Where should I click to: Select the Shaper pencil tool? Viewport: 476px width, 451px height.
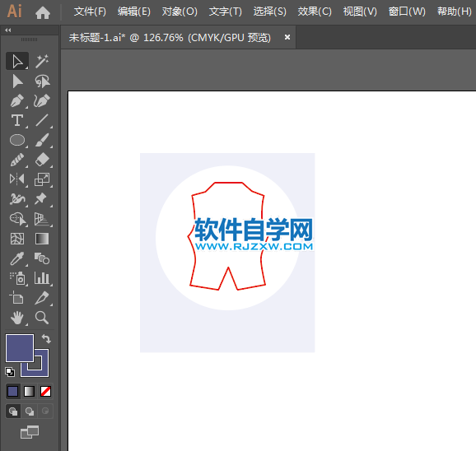point(17,160)
